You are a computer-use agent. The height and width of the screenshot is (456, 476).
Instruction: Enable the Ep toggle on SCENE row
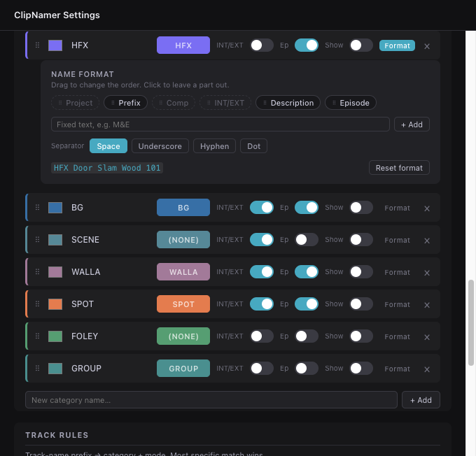307,240
